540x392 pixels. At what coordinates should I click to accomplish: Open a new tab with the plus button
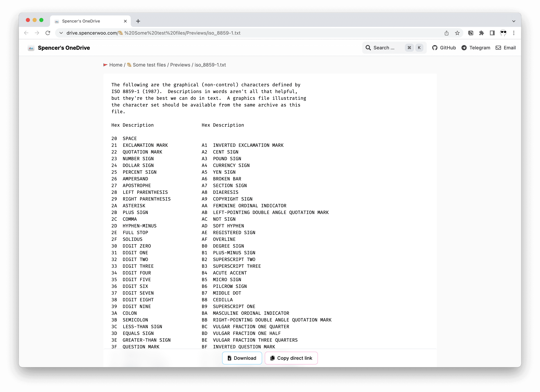coord(138,21)
